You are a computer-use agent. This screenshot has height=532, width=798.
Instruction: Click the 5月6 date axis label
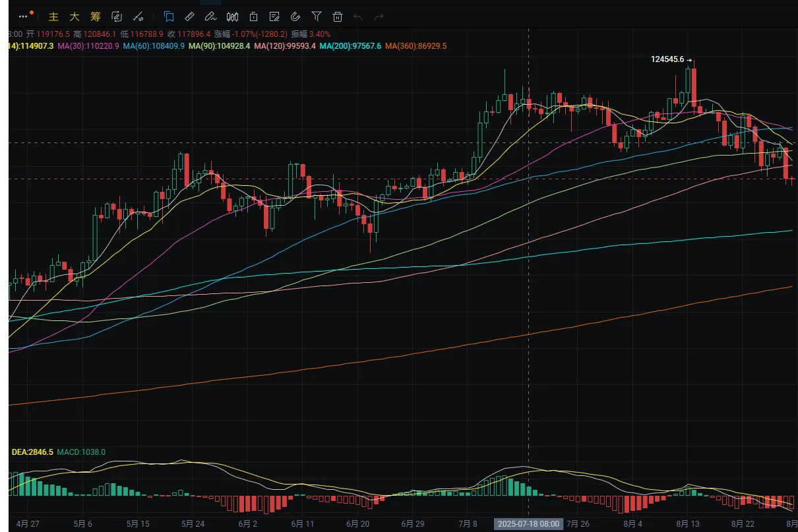pyautogui.click(x=82, y=524)
